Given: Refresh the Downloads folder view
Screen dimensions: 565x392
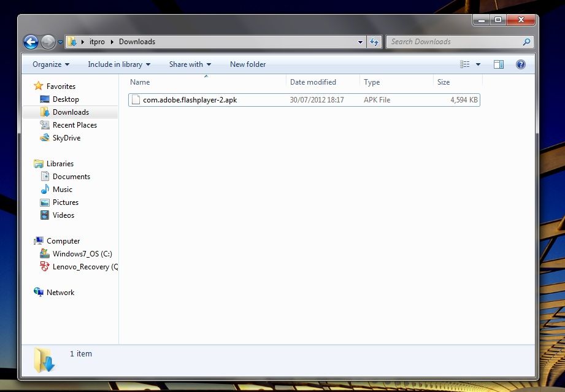Looking at the screenshot, I should pos(374,42).
